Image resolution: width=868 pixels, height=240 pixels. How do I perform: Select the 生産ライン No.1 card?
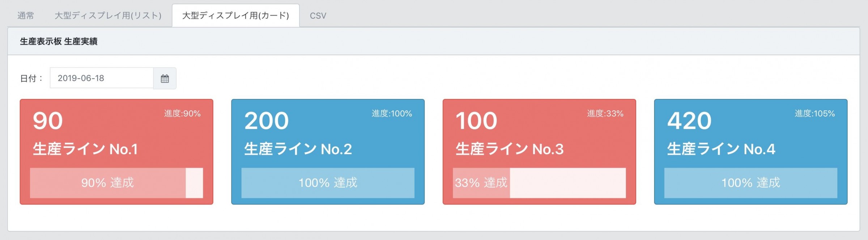pos(116,152)
